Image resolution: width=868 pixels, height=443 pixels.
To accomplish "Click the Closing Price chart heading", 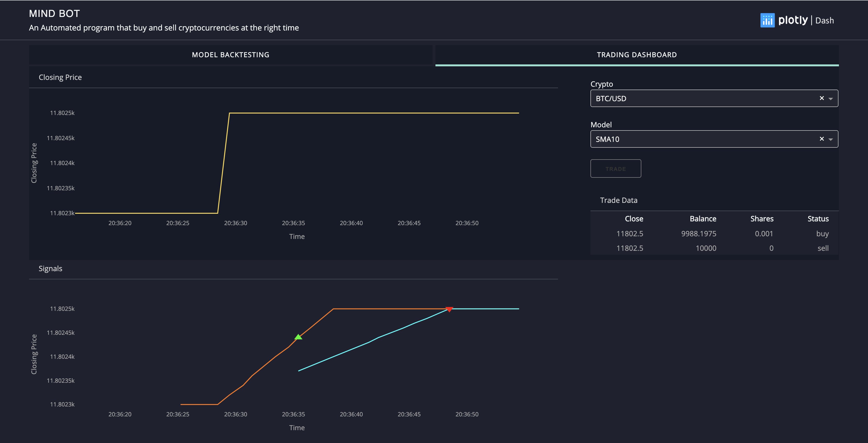I will 60,77.
